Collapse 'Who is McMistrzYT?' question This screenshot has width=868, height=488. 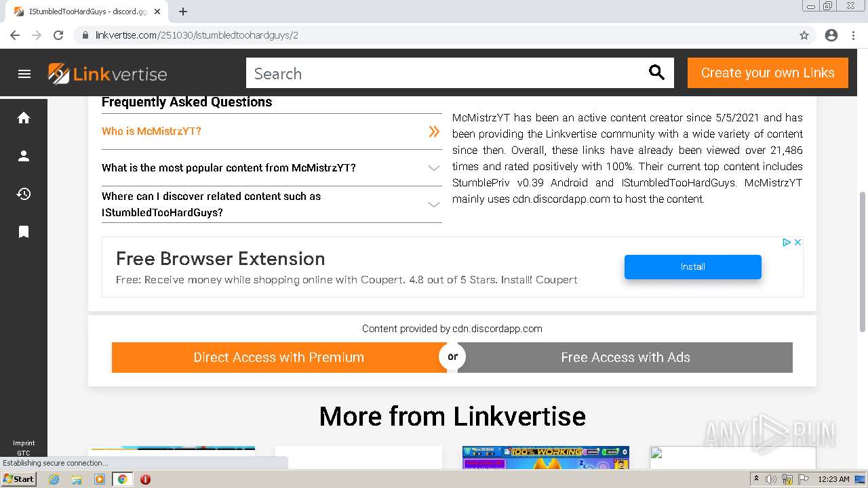pos(271,131)
